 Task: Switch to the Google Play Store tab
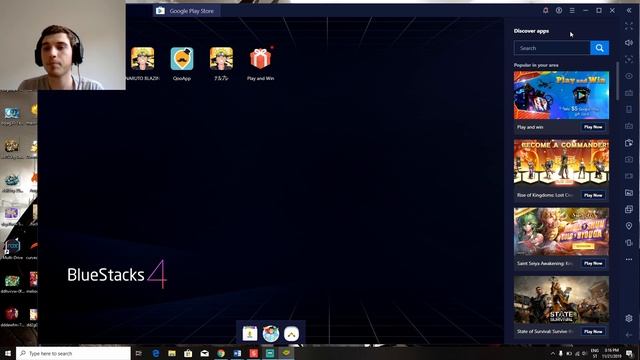pos(187,11)
